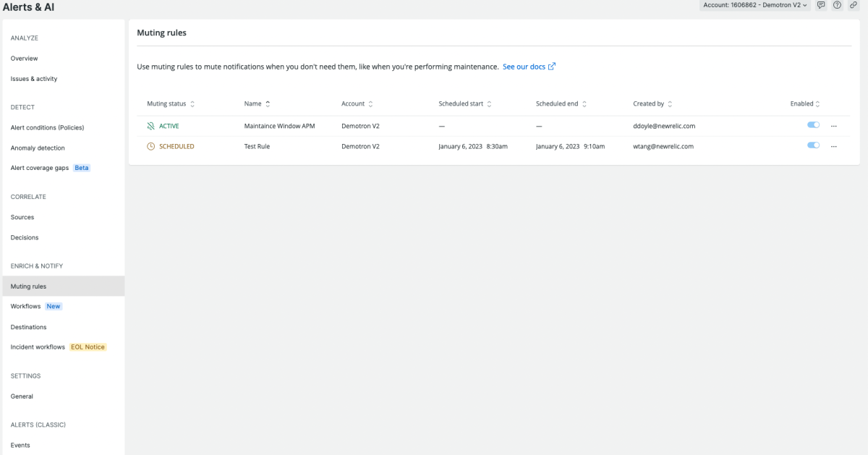868x455 pixels.
Task: Open Alert conditions (Policies) page
Action: 47,128
